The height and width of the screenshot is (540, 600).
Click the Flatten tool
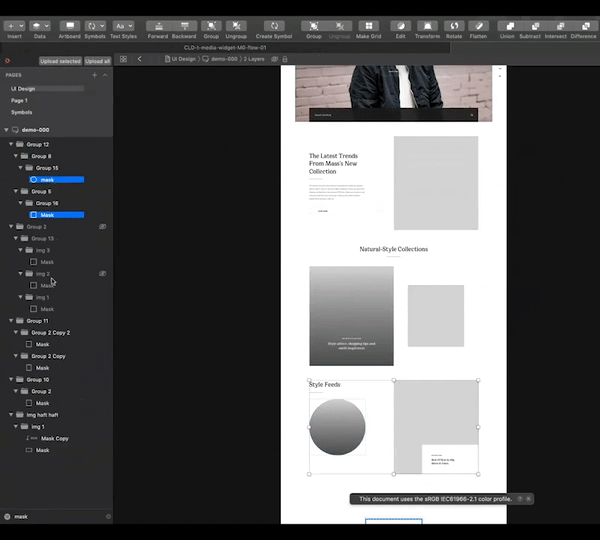click(x=479, y=26)
